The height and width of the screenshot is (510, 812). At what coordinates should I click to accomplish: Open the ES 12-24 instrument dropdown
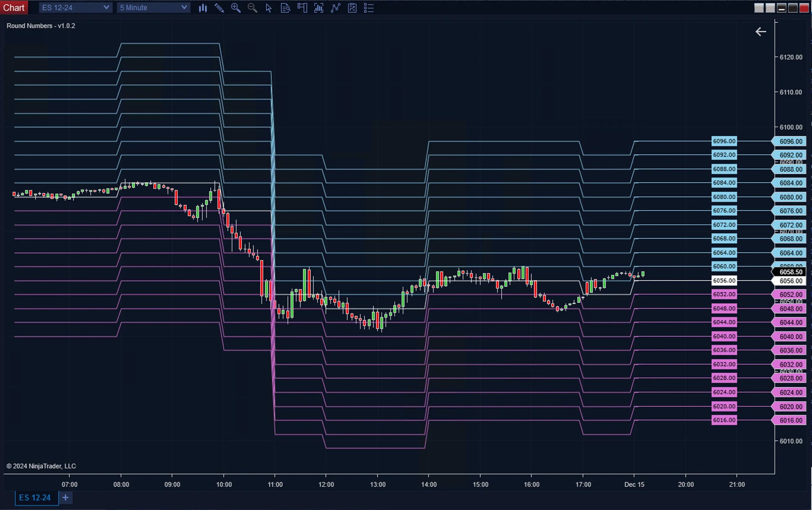[x=75, y=8]
